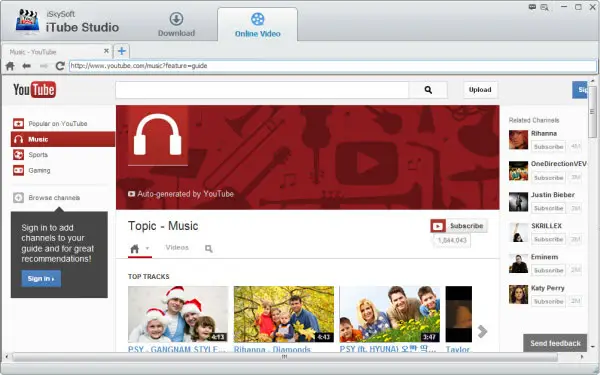The width and height of the screenshot is (600, 375).
Task: Open the Browse channels link
Action: click(x=54, y=197)
